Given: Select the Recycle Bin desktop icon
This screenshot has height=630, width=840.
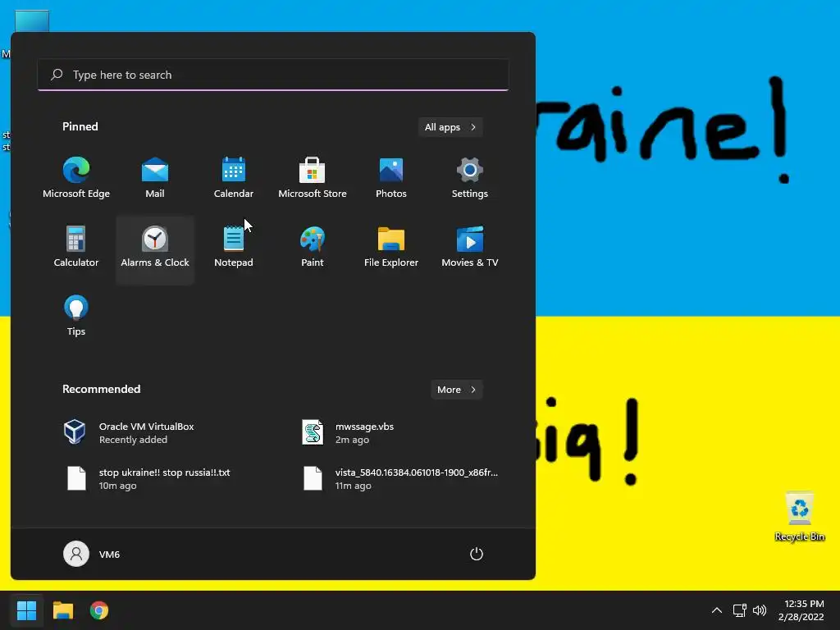Looking at the screenshot, I should pos(799,517).
